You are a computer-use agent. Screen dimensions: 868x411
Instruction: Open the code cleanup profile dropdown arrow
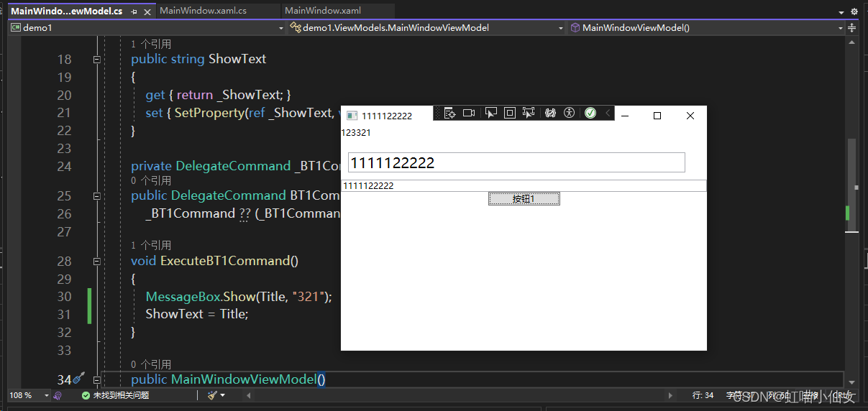point(223,395)
